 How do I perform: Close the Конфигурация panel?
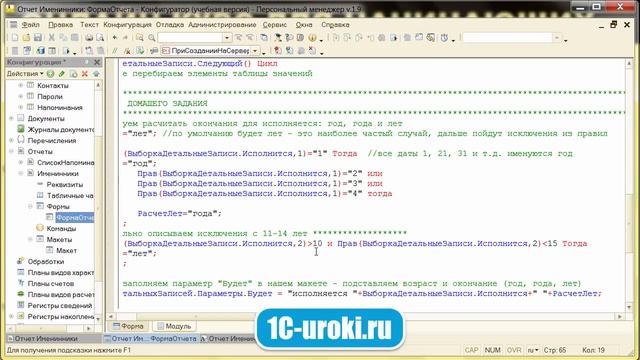click(97, 62)
